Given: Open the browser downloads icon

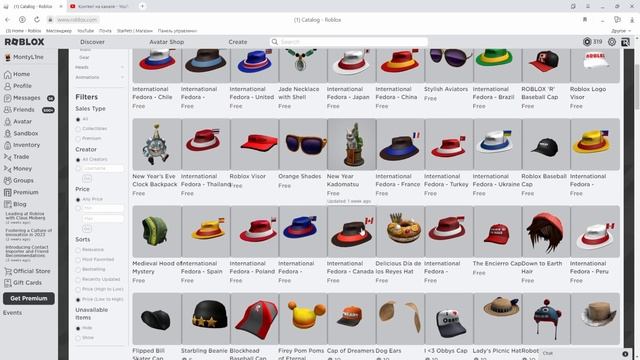Looking at the screenshot, I should [632, 20].
